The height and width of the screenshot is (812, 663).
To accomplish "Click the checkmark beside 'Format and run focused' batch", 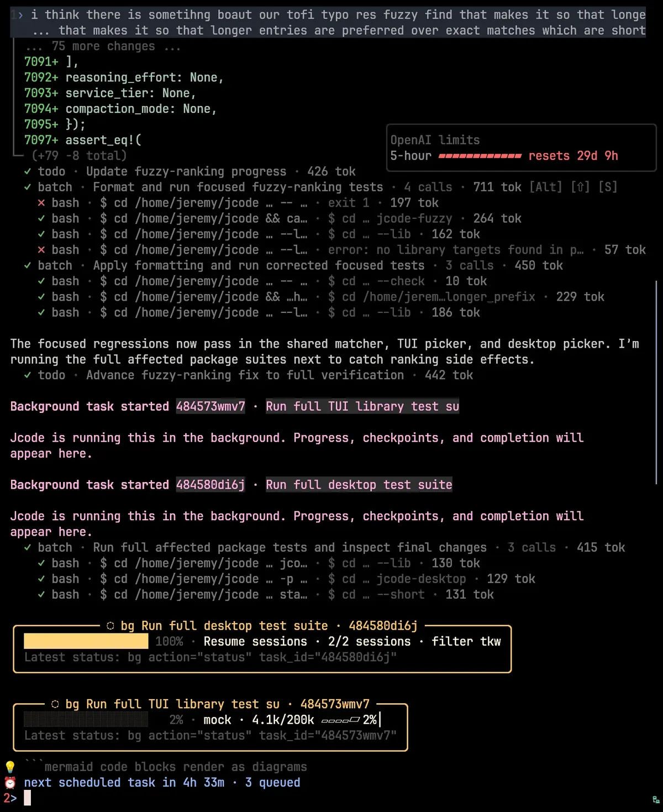I will click(x=28, y=187).
